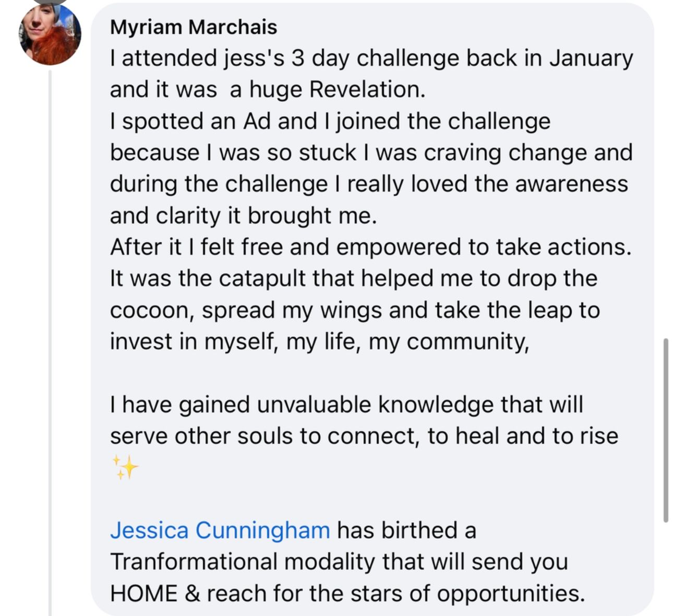Click the misspelled word "Tranformational"
Viewport: 673px width, 616px height.
[194, 562]
